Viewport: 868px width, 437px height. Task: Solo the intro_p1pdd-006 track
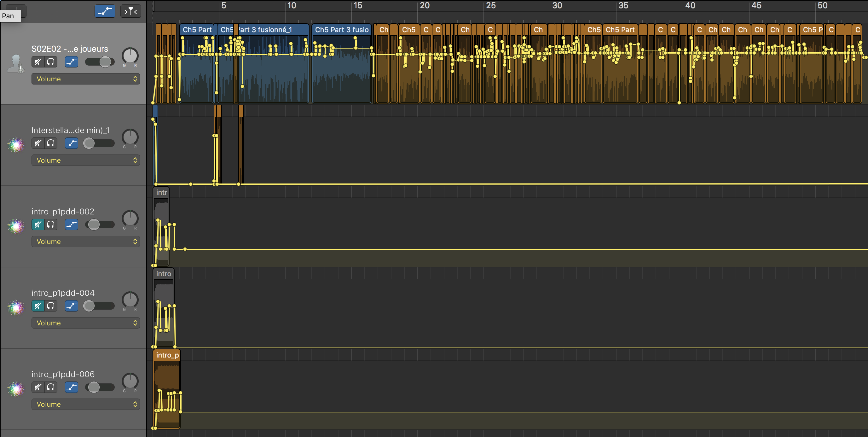51,387
